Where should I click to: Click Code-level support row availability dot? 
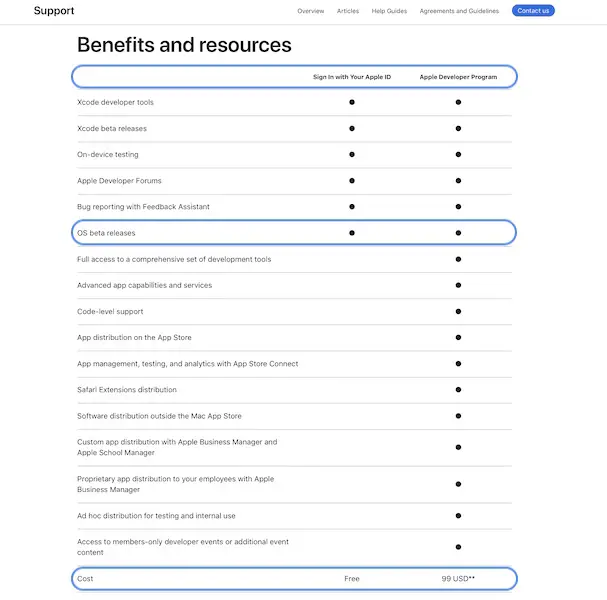pyautogui.click(x=458, y=311)
